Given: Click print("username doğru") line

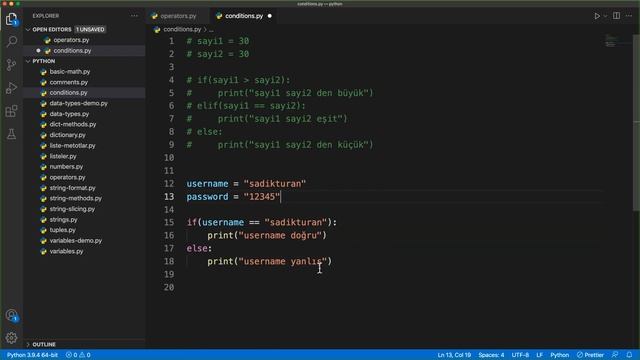Looking at the screenshot, I should (x=267, y=236).
